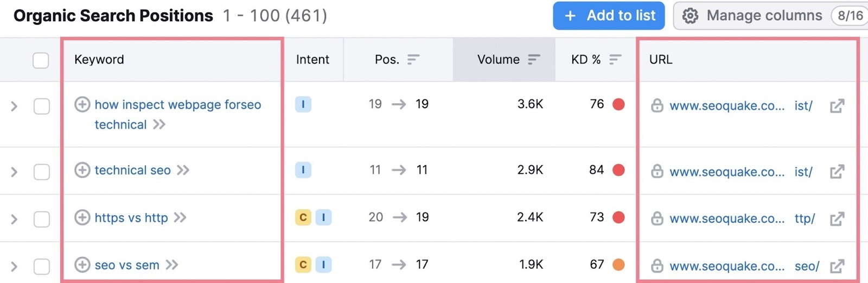Select checkbox for 'https vs http' row

click(x=42, y=219)
